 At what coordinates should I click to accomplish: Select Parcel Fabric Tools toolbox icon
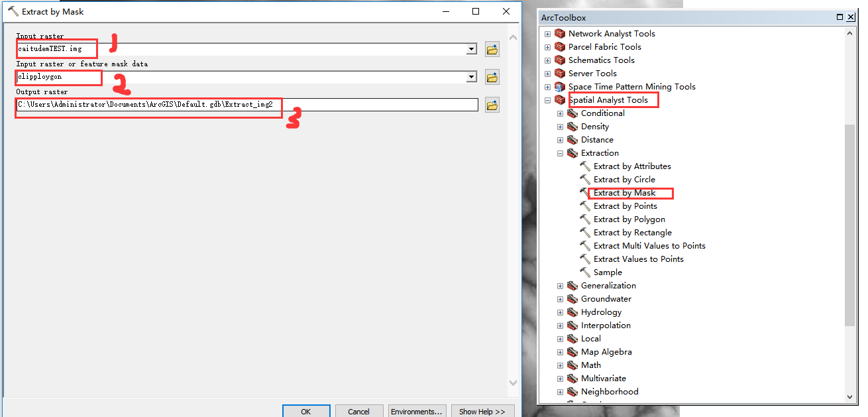click(x=560, y=47)
